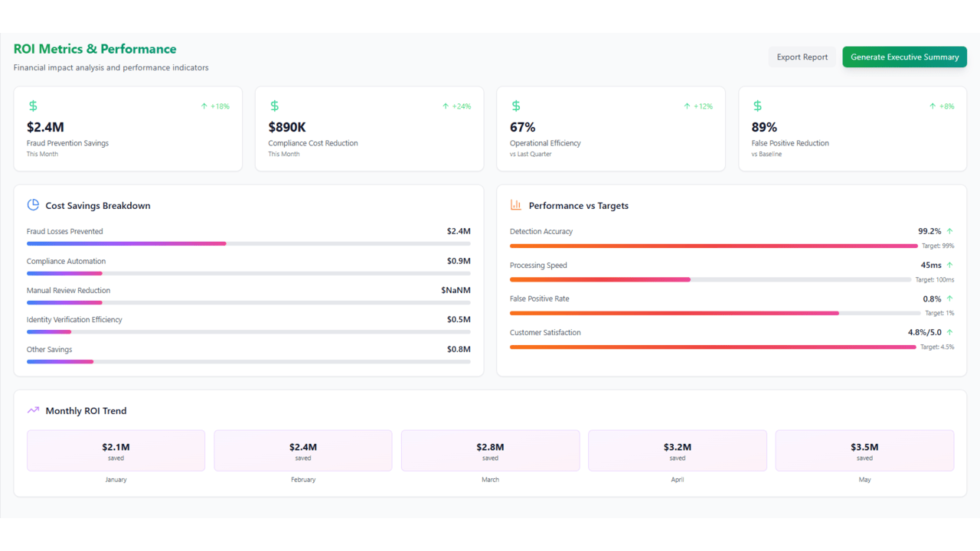Screen dimensions: 980x551
Task: Click the 'vs Baseline' caption
Action: click(x=766, y=154)
